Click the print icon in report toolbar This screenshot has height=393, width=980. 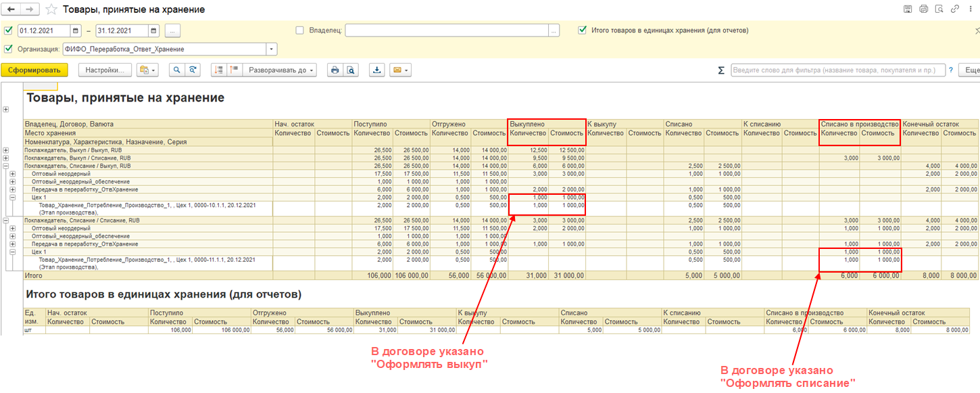(x=334, y=70)
